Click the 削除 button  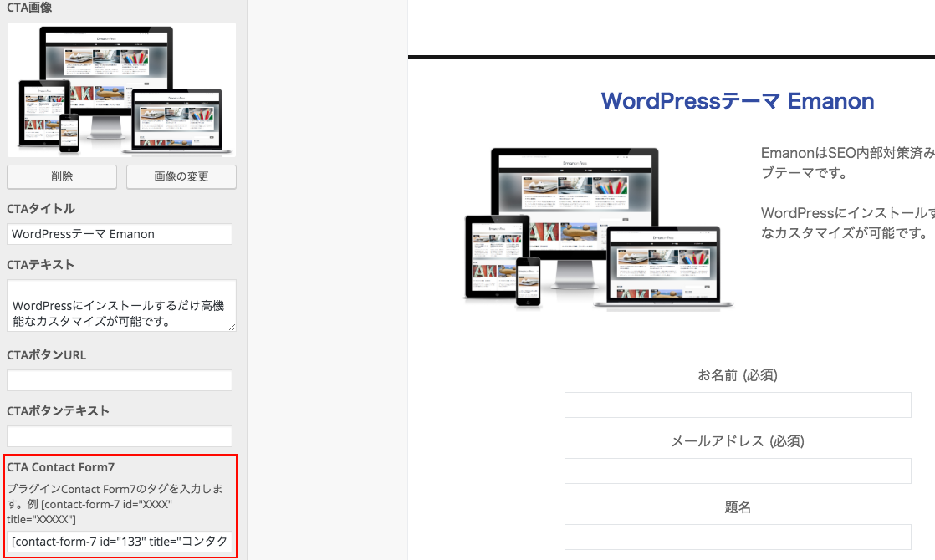click(62, 177)
